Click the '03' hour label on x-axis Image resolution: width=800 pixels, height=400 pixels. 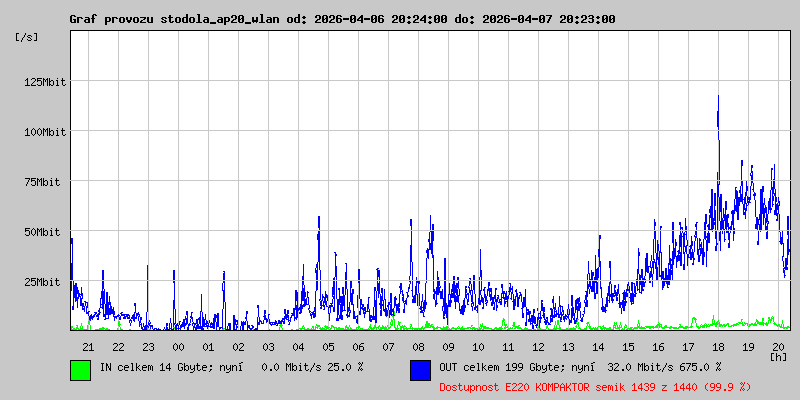268,347
